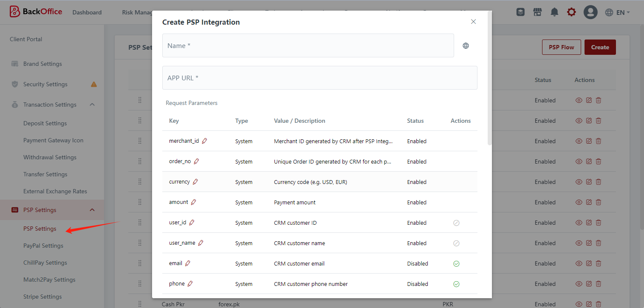The height and width of the screenshot is (308, 644).
Task: Click the Value / Description column header
Action: (x=300, y=121)
